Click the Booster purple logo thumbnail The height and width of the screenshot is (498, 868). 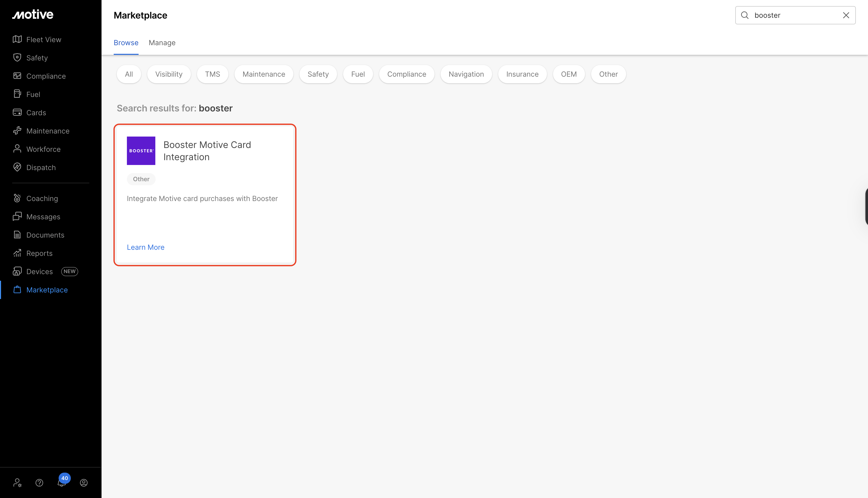point(141,151)
